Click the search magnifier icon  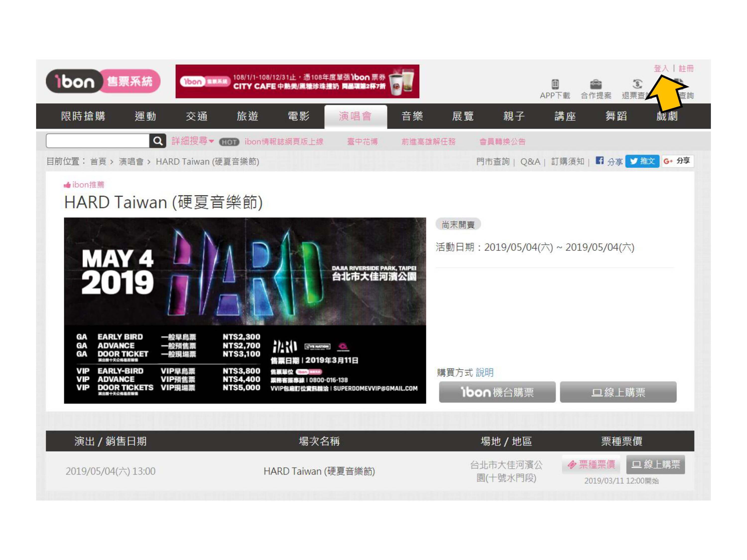[x=157, y=141]
